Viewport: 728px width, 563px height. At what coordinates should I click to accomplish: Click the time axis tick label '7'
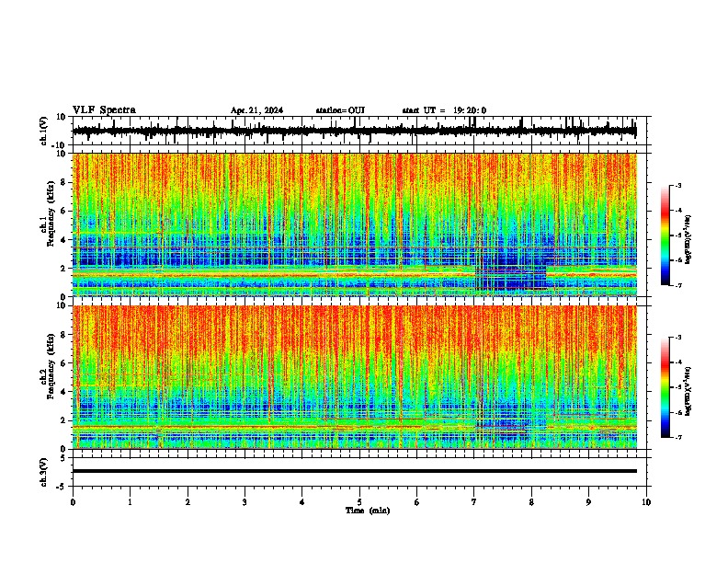pyautogui.click(x=474, y=502)
